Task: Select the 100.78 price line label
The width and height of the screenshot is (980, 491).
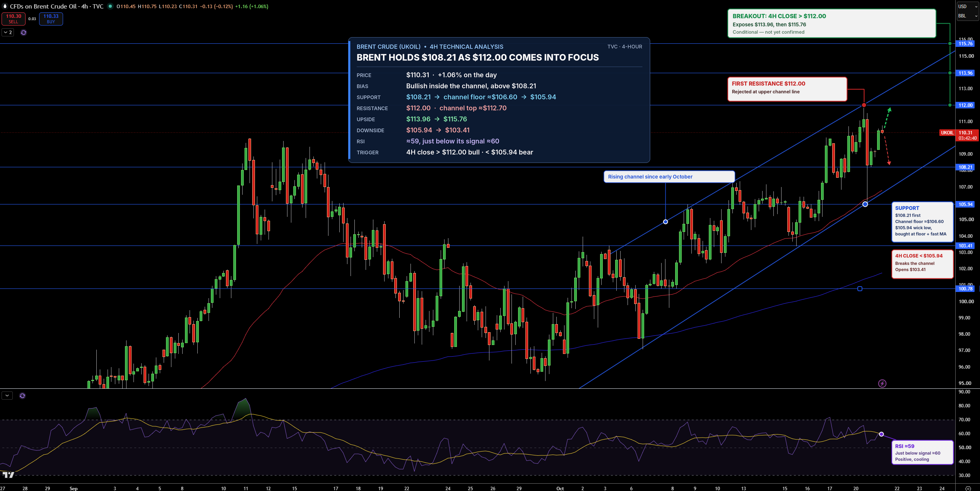Action: click(966, 288)
